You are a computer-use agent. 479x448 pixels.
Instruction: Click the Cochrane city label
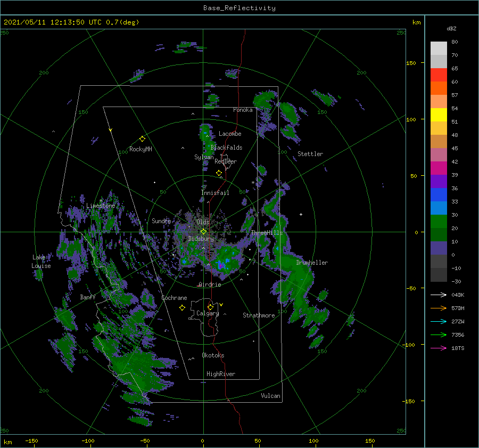[174, 298]
